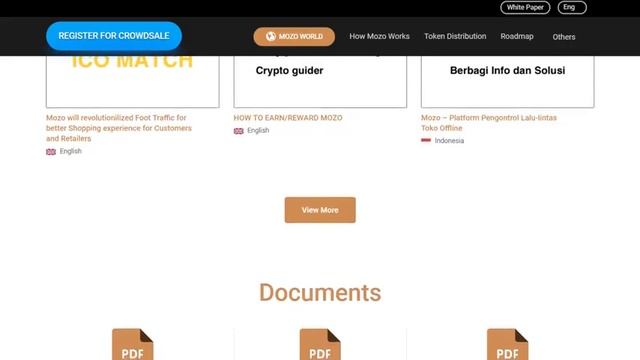Click UK flag under Foot Traffic article
Screen dimensions: 640x360
[51, 152]
